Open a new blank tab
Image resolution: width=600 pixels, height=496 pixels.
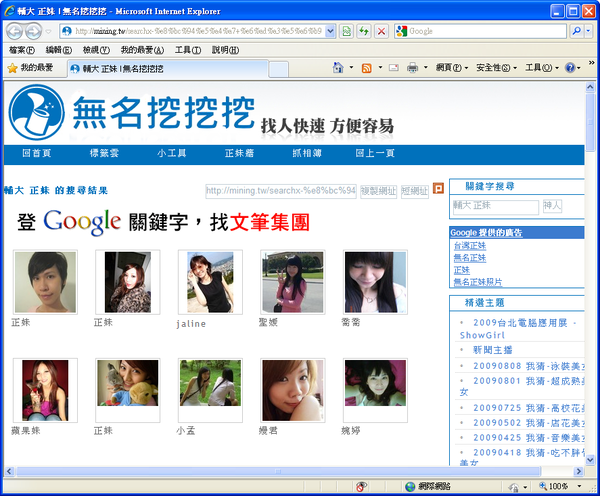point(279,70)
